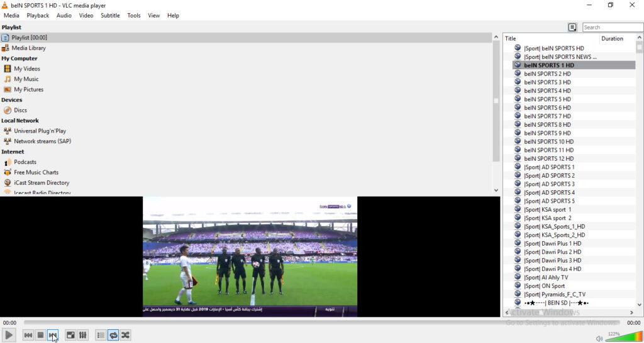Enable random shuffle playback

126,335
